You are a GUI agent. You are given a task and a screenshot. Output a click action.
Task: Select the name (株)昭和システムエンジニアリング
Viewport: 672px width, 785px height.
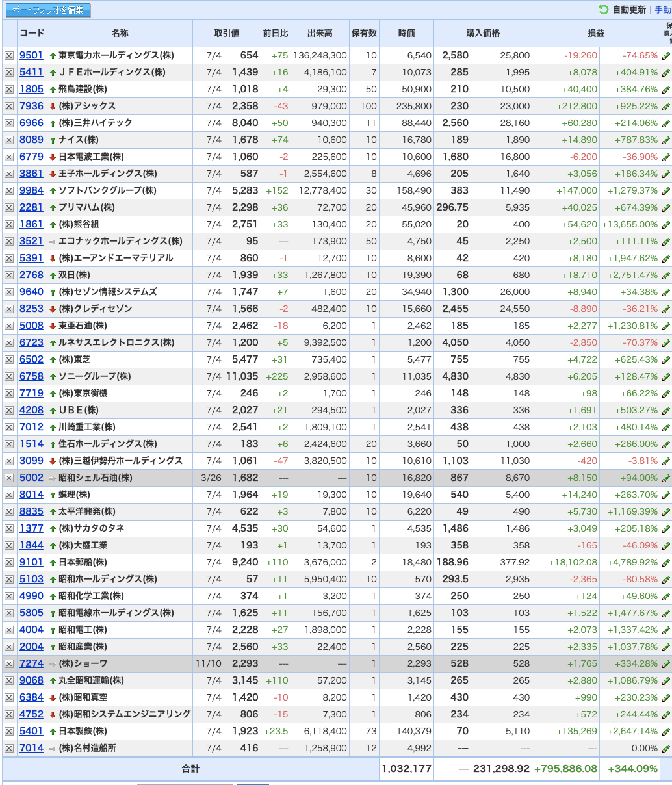[125, 714]
